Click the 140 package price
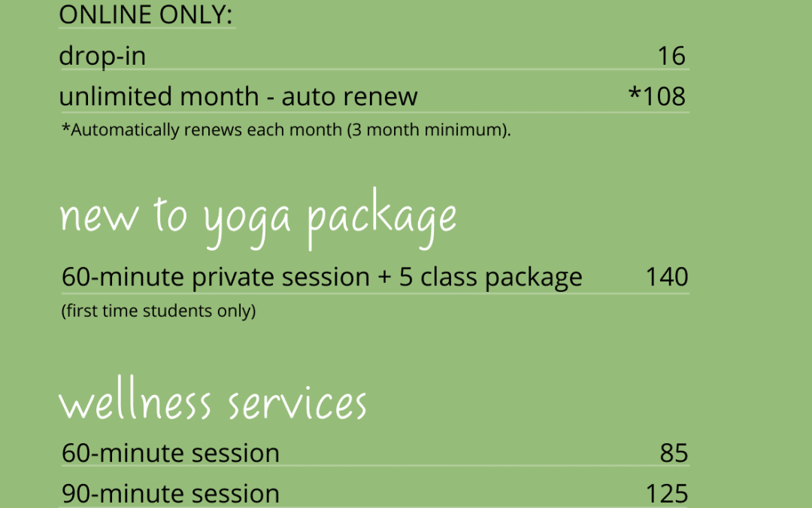Image resolution: width=812 pixels, height=508 pixels. click(667, 277)
